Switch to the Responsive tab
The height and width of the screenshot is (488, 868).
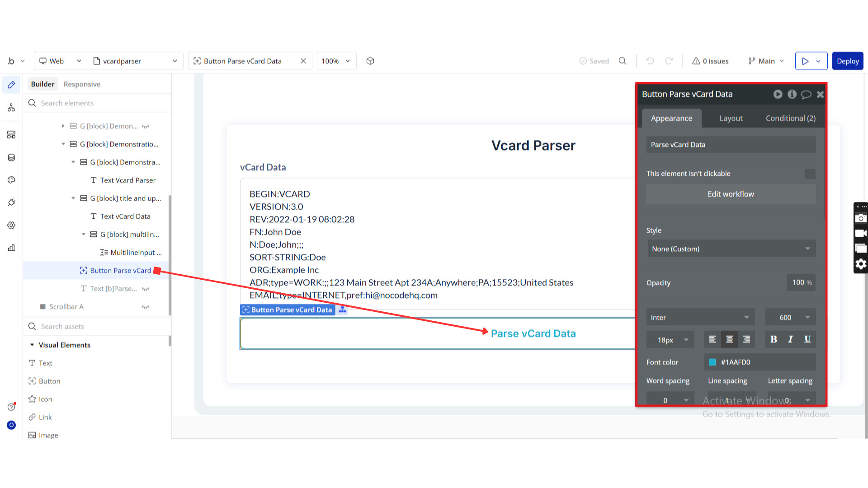[x=82, y=84]
